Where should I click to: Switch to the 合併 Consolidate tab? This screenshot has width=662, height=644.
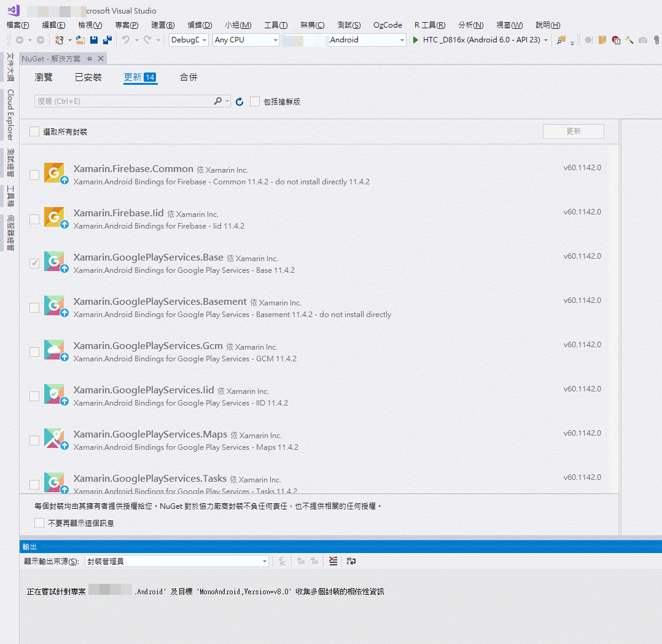[x=189, y=77]
